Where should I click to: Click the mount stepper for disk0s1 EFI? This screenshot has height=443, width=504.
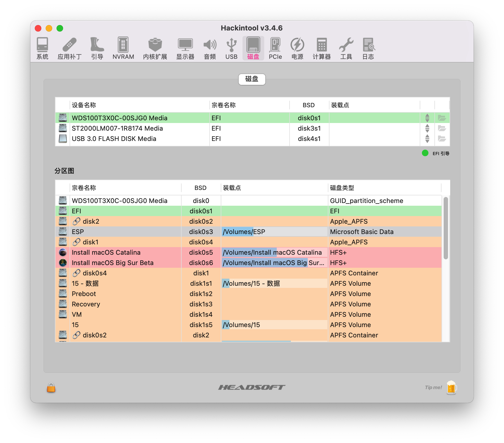click(x=427, y=118)
